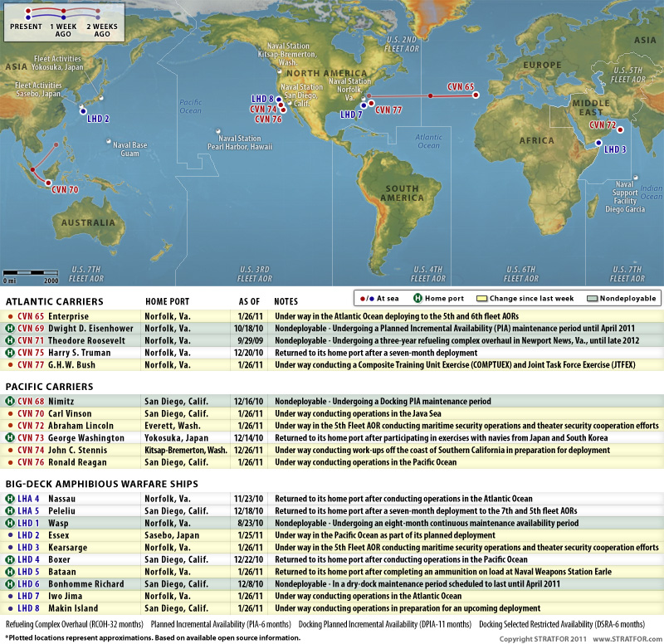Click the LHD 8 blue marker off California

click(279, 100)
